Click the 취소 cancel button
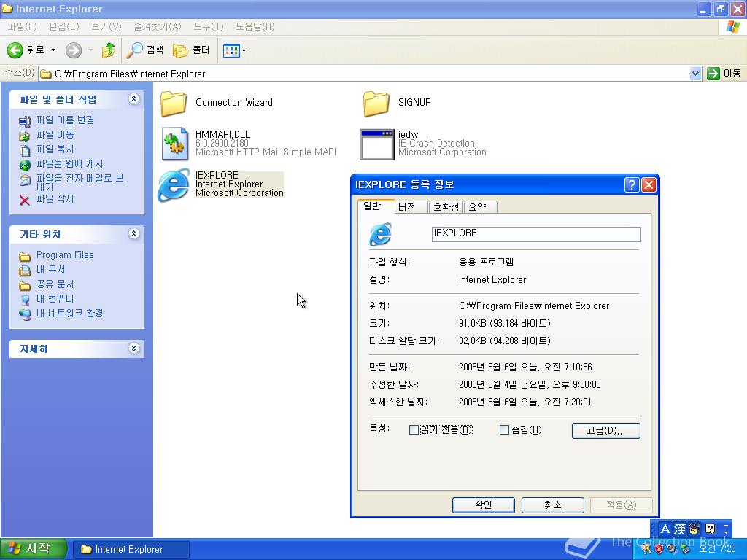Viewport: 747px width, 560px height. pyautogui.click(x=553, y=505)
